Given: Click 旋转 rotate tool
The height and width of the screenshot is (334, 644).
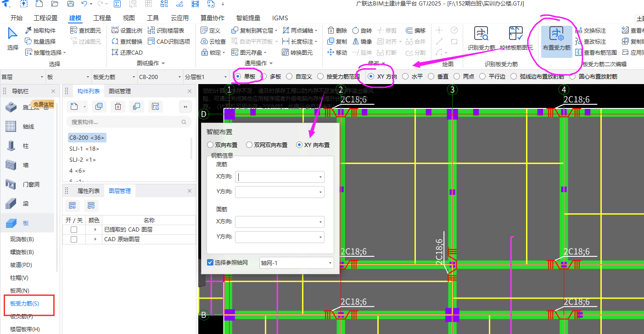Looking at the screenshot, I should coord(362,30).
